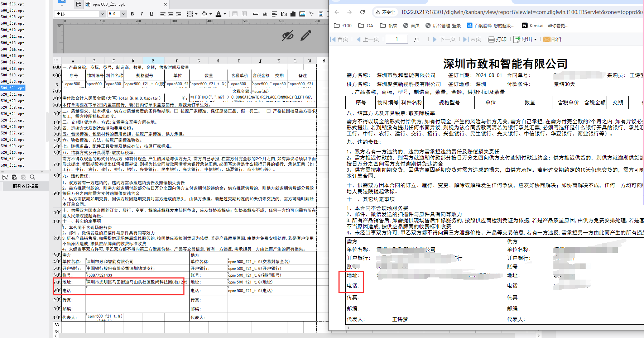Insert rich text with the ab icon
The height and width of the screenshot is (338, 644).
pos(265,14)
